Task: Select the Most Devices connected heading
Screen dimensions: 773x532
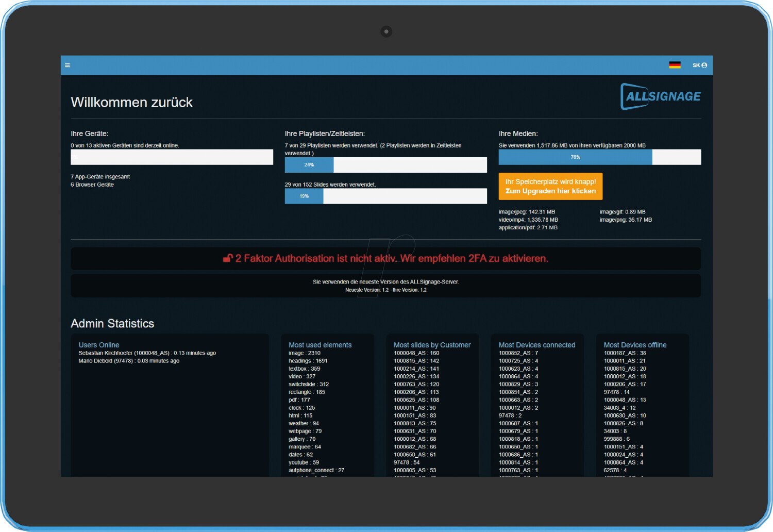Action: 536,345
